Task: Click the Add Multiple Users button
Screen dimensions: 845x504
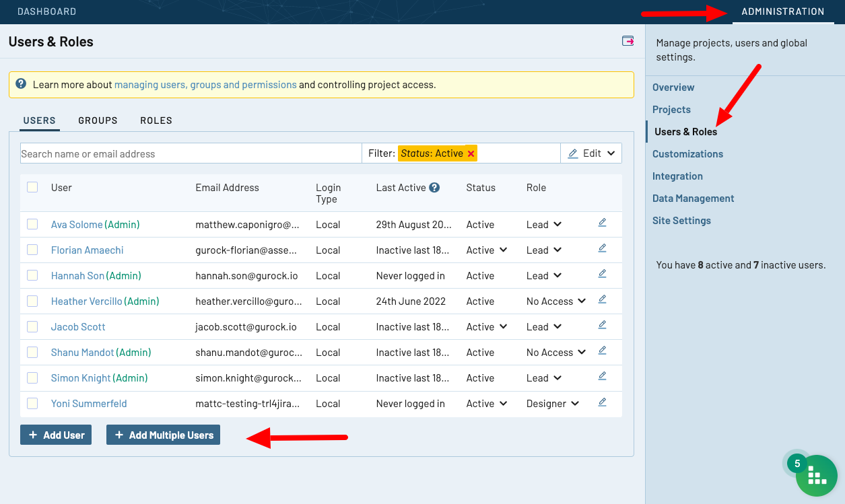Action: tap(163, 435)
